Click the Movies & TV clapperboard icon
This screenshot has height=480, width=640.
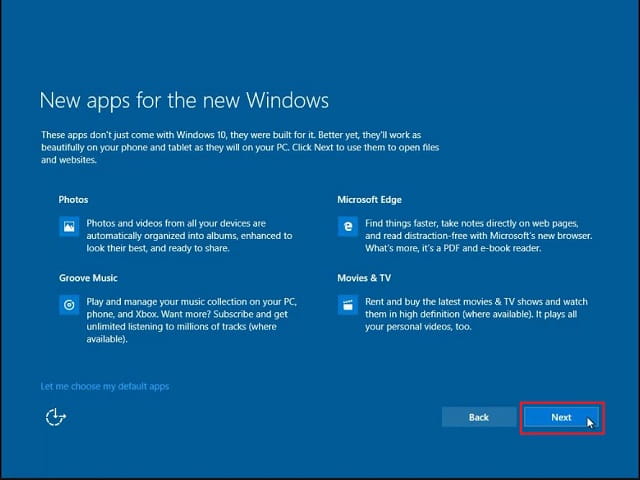(x=348, y=305)
